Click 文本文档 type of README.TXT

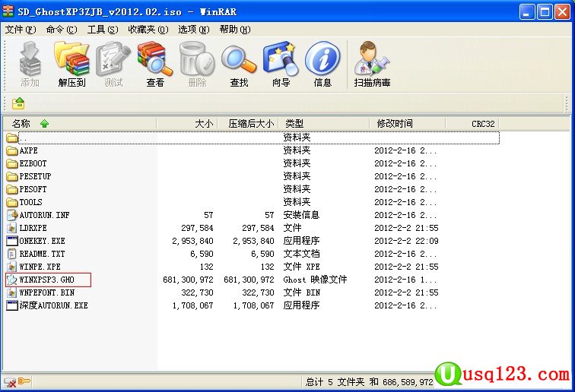301,254
